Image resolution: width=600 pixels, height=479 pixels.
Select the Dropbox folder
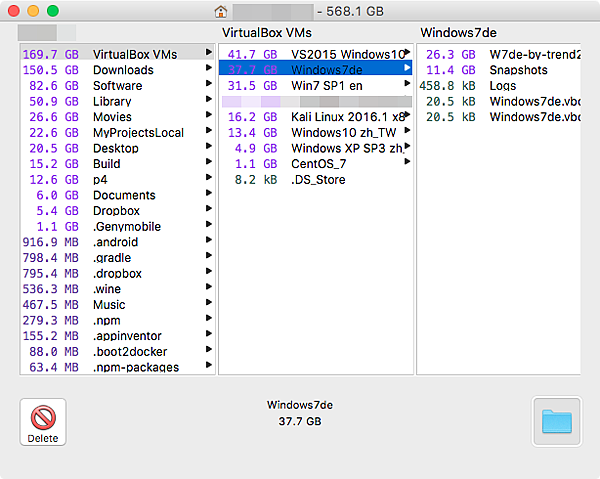(x=117, y=211)
